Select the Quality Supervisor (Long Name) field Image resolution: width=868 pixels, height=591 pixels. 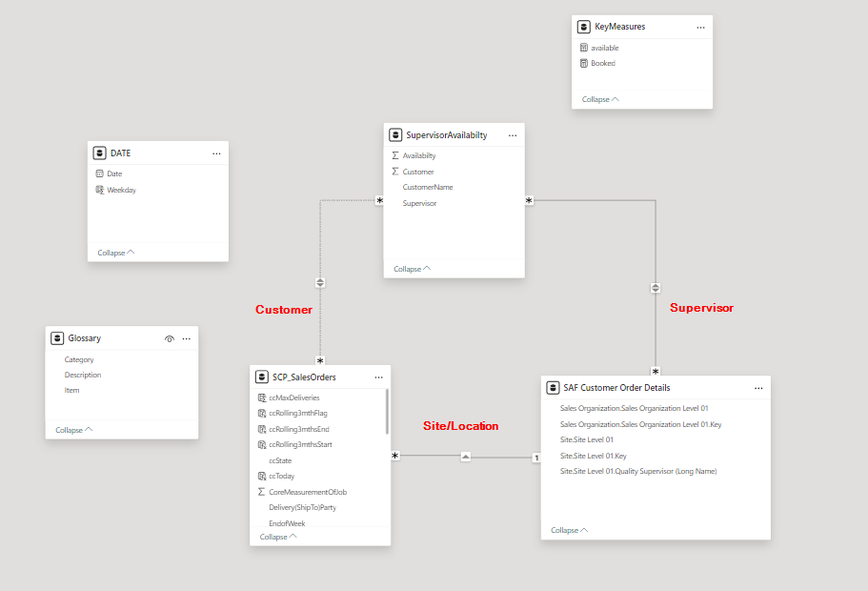(638, 471)
